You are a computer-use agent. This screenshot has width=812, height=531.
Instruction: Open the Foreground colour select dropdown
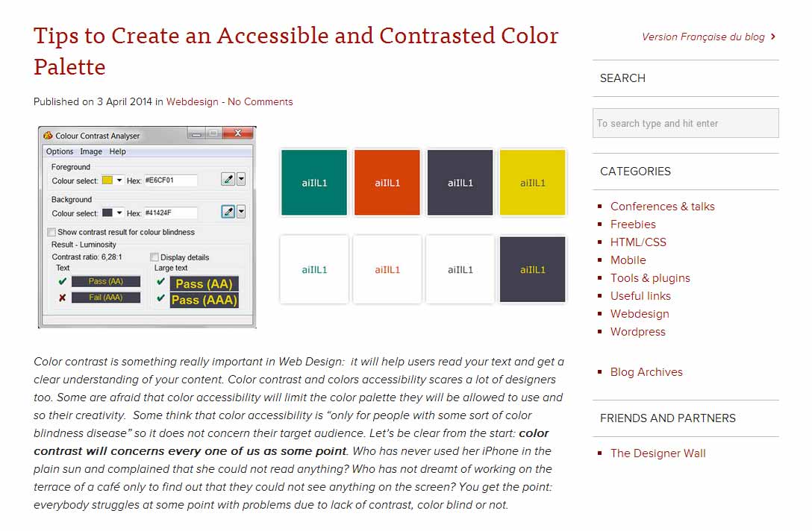(x=119, y=180)
